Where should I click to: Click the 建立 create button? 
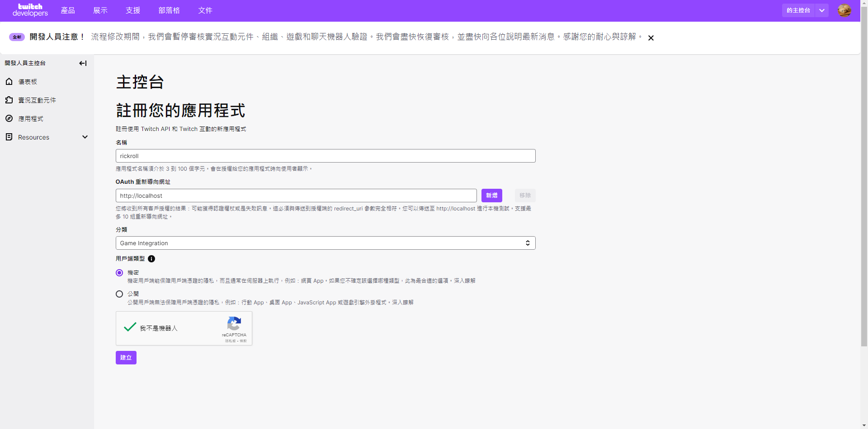pos(126,358)
